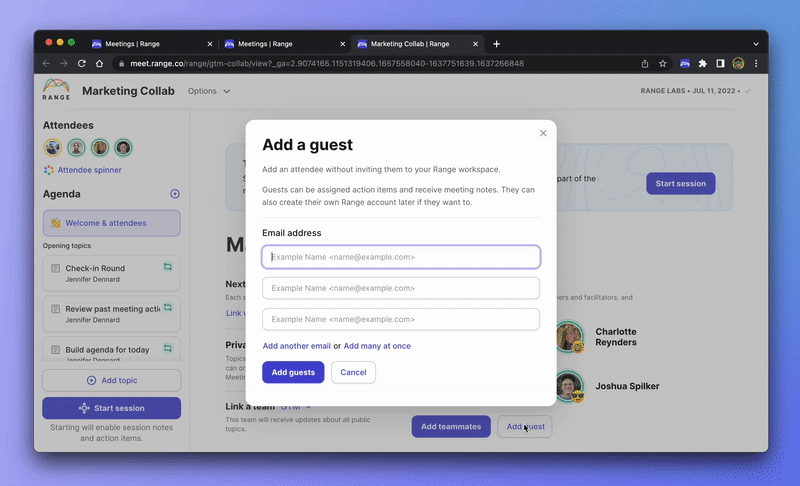Click the third attendee avatar in sidebar
The width and height of the screenshot is (800, 486).
point(100,148)
